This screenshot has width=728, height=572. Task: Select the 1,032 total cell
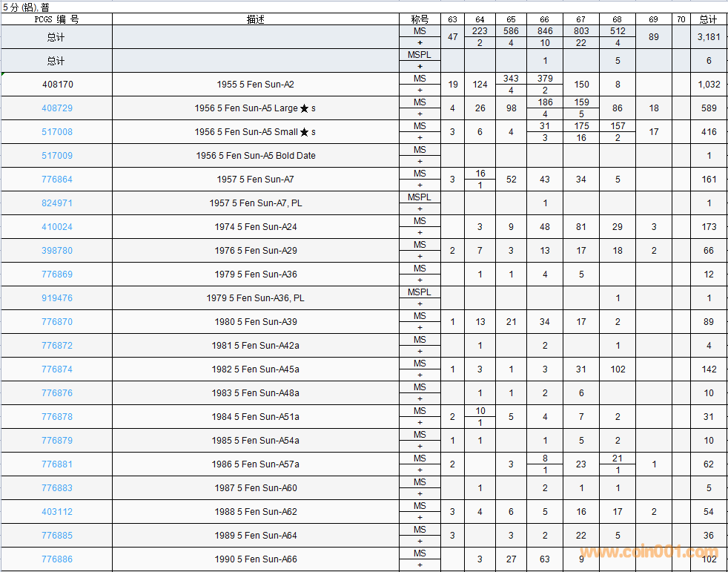tap(708, 85)
